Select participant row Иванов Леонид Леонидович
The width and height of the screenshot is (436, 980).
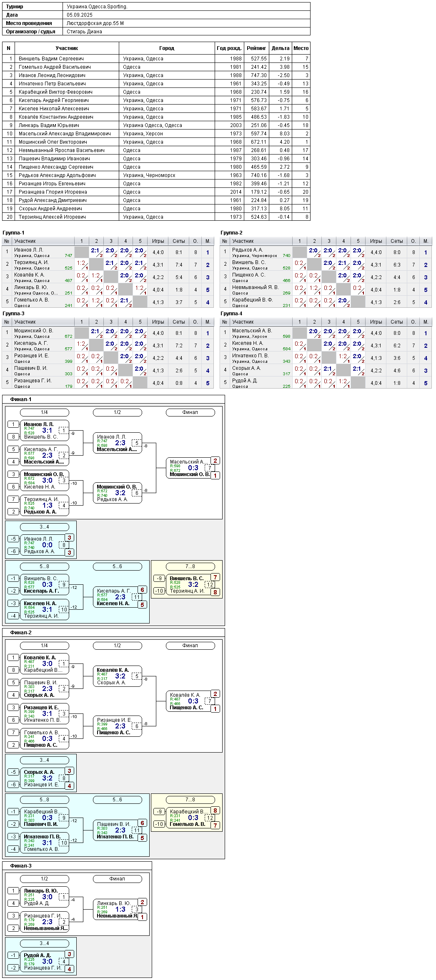tap(156, 75)
